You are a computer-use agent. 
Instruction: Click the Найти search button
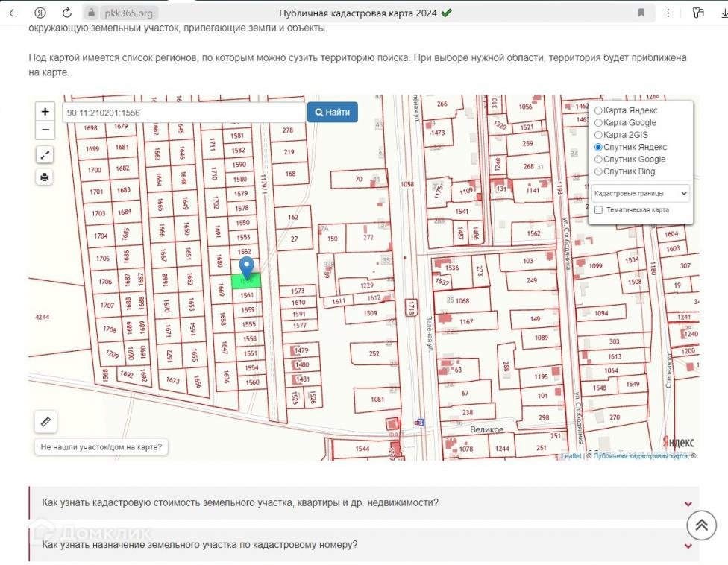click(333, 113)
